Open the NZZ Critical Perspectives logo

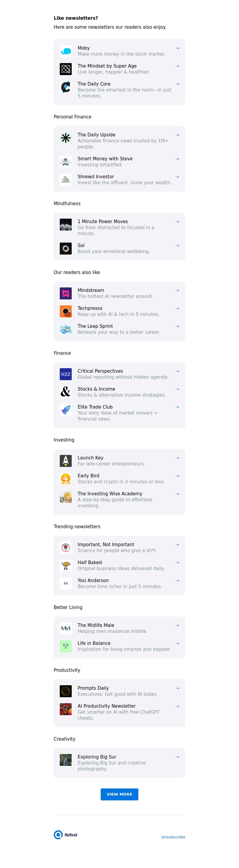tap(66, 374)
